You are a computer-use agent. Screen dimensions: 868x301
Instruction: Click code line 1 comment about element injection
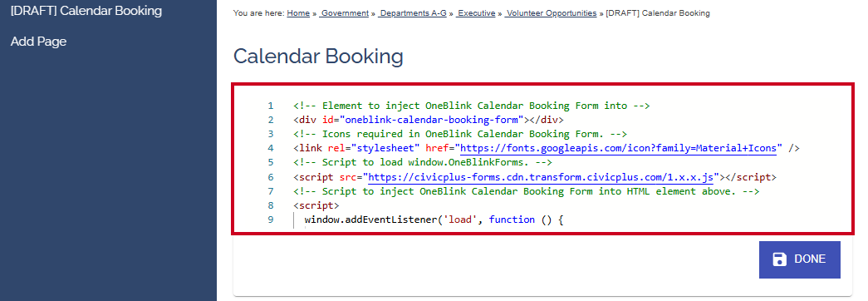472,106
